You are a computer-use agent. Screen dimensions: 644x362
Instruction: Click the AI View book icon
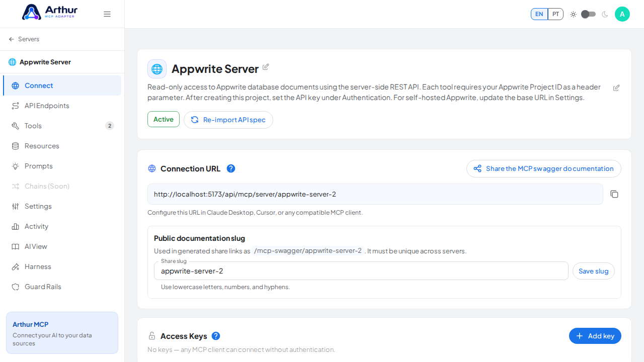(16, 246)
